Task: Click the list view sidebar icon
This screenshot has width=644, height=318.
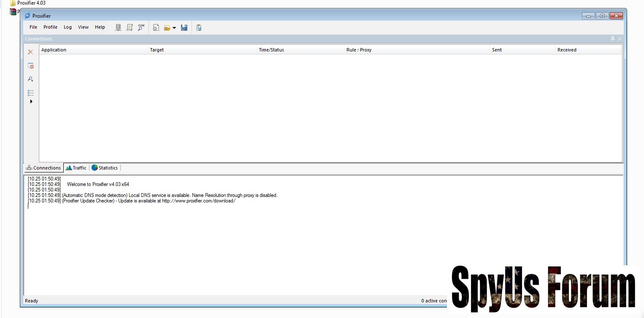Action: tap(30, 92)
